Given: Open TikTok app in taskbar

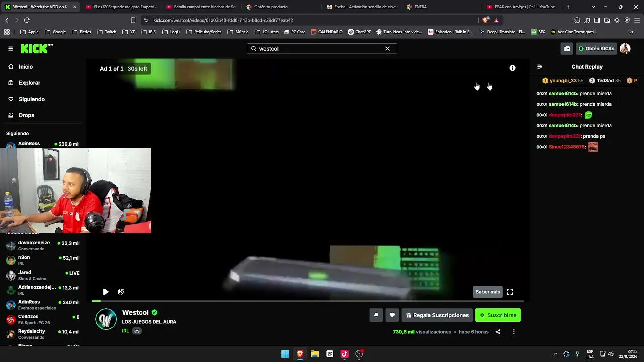Looking at the screenshot, I should (344, 354).
